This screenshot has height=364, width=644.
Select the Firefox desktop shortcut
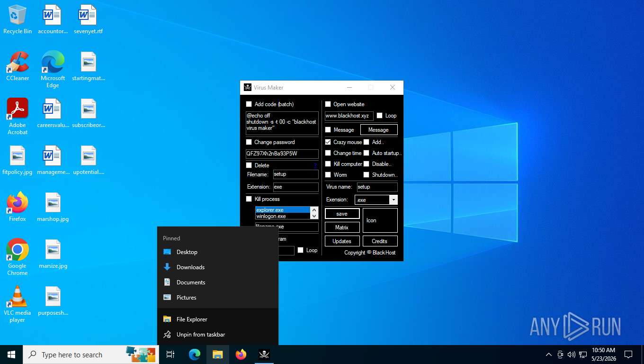pos(18,207)
